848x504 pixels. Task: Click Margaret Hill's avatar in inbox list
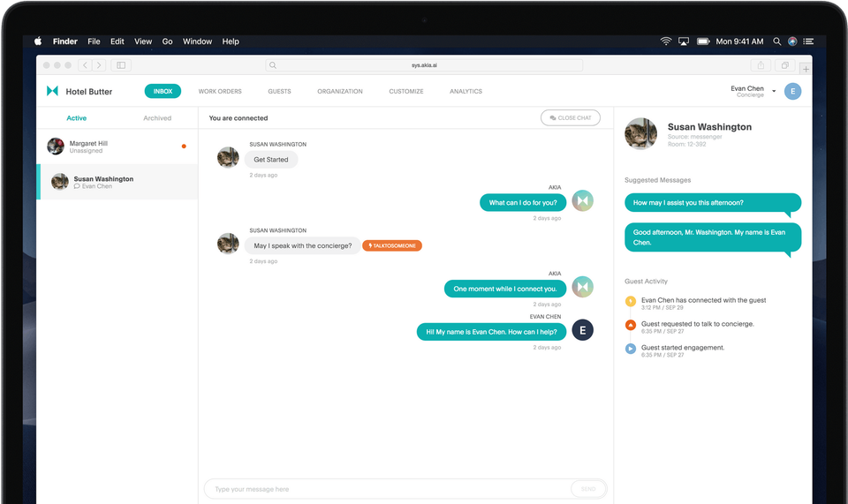(56, 146)
